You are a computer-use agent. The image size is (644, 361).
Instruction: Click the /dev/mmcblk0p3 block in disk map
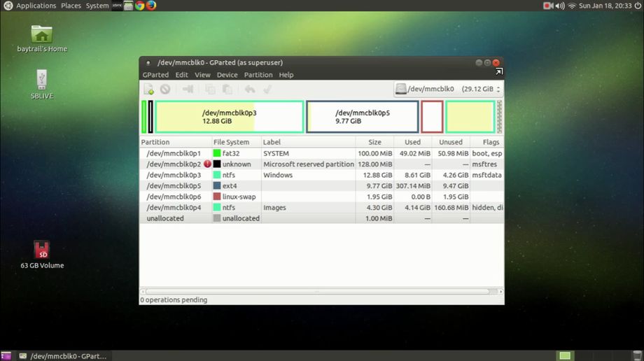pos(229,117)
